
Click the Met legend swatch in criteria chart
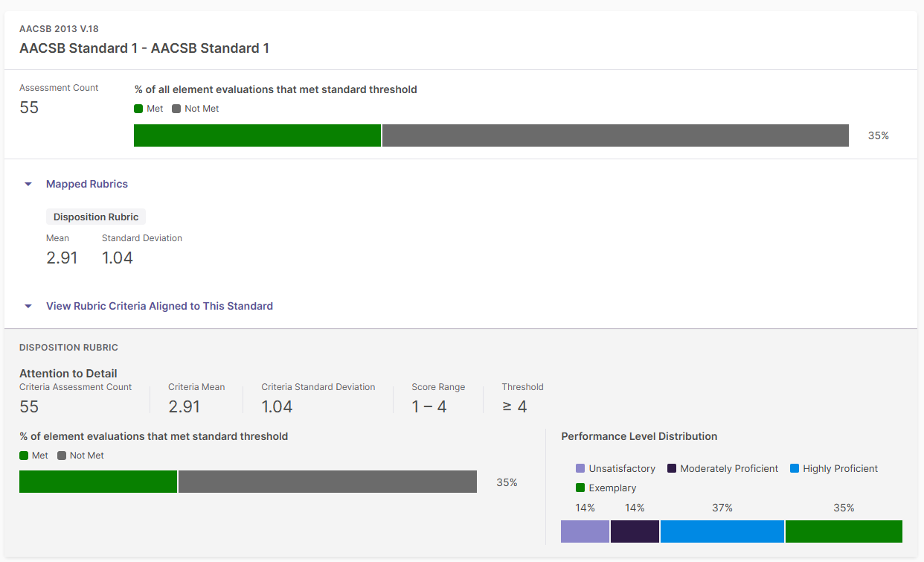(x=24, y=456)
